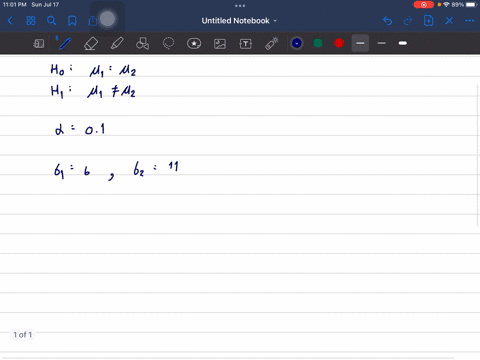Close the notebook with the X icon
Viewport: 480px width, 360px height.
(449, 21)
